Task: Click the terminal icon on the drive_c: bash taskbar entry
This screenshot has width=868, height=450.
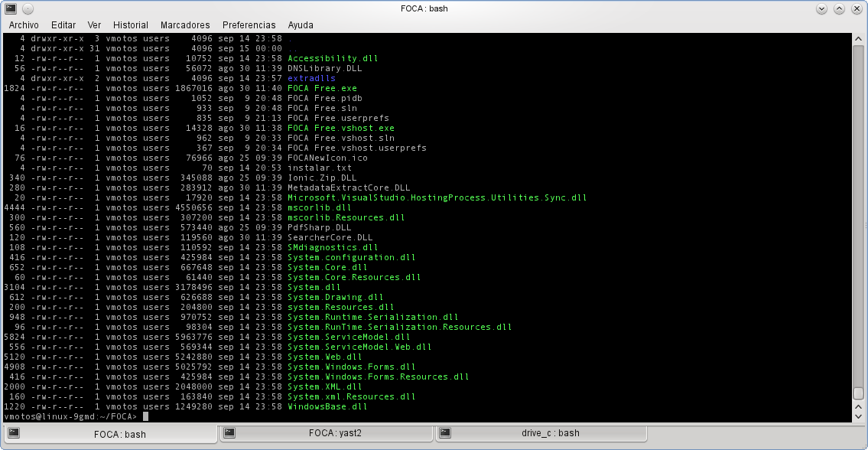Action: pyautogui.click(x=444, y=434)
